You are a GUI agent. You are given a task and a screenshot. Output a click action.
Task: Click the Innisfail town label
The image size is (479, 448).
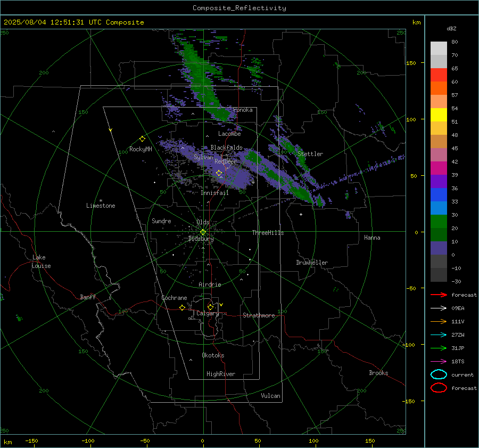coord(214,193)
